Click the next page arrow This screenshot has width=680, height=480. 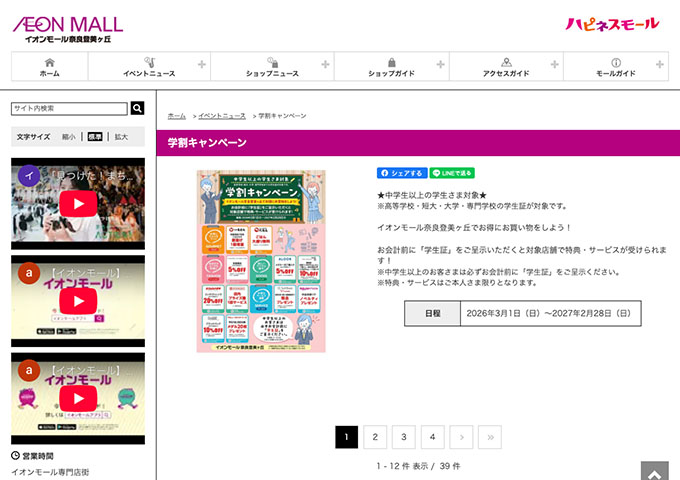click(x=461, y=437)
